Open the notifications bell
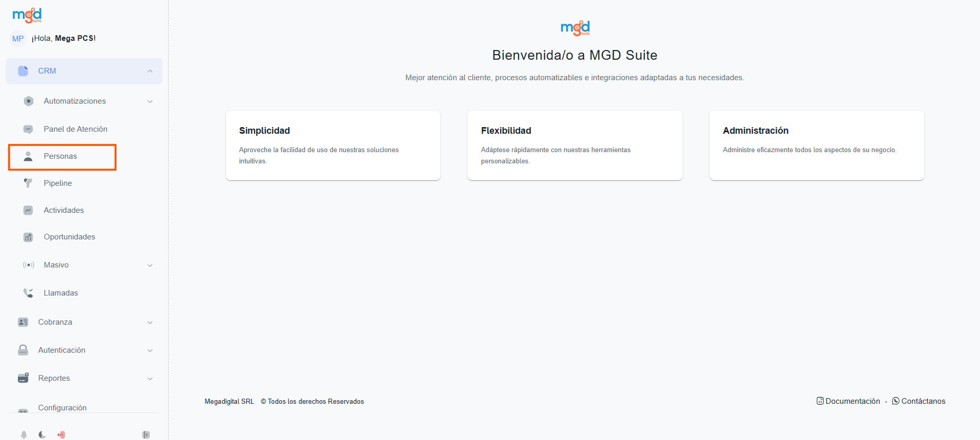 [24, 434]
